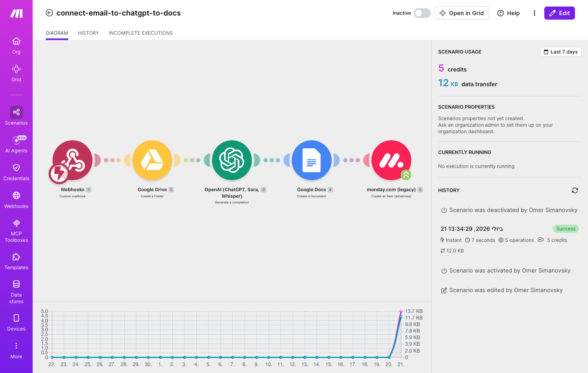Open the successful execution dated 21 13:34:29
588x373 pixels.
(472, 229)
